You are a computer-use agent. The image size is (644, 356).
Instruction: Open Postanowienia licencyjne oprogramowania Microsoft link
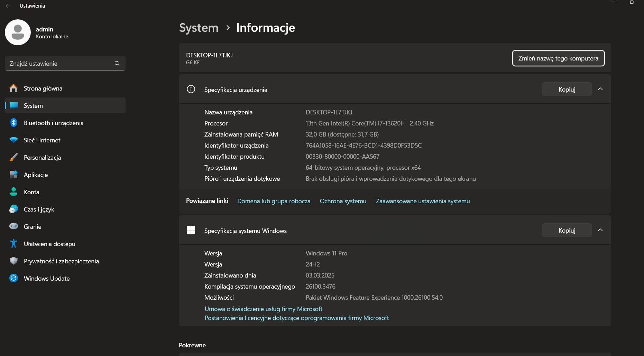[x=297, y=318]
